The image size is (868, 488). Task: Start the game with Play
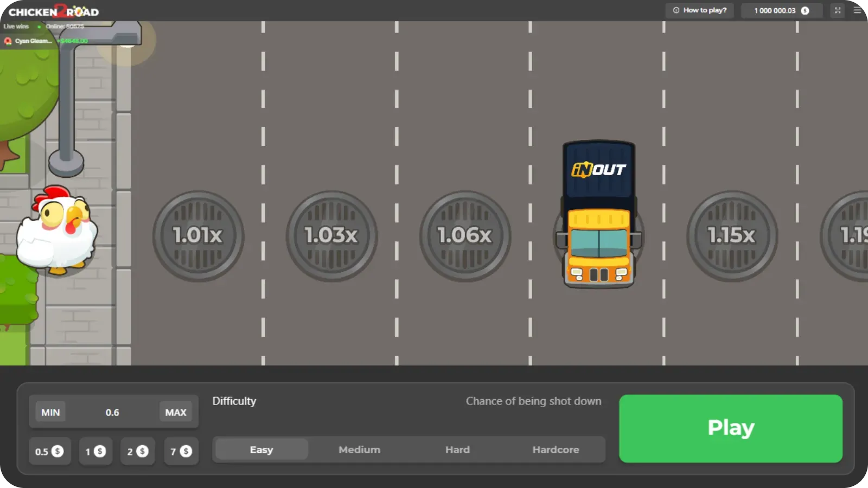click(x=731, y=428)
